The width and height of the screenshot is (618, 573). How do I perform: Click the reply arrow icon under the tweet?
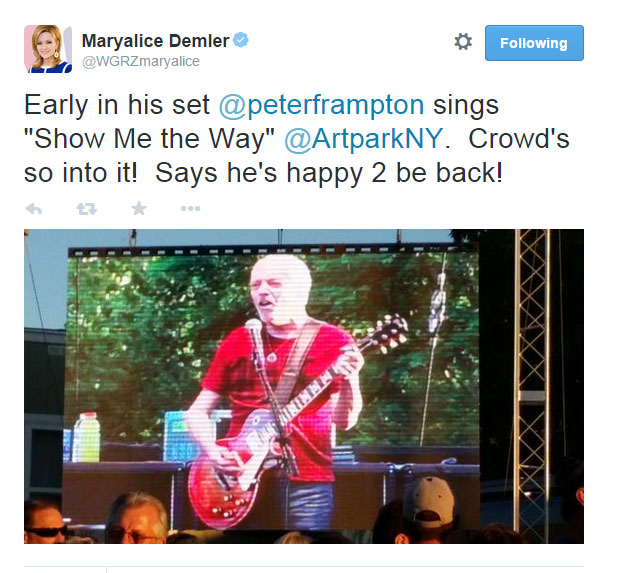[34, 208]
